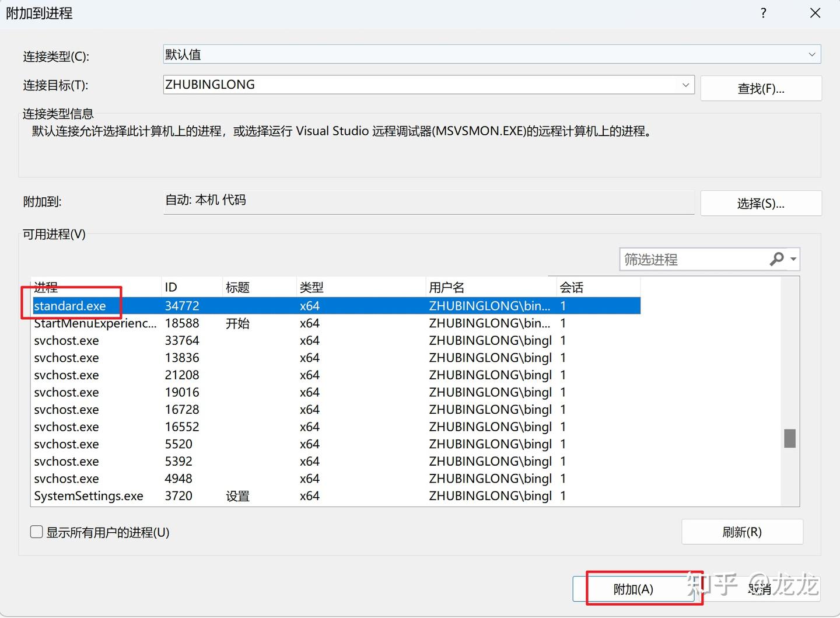Click the magnifier search icon in the filter box
The width and height of the screenshot is (840, 618).
coord(776,259)
